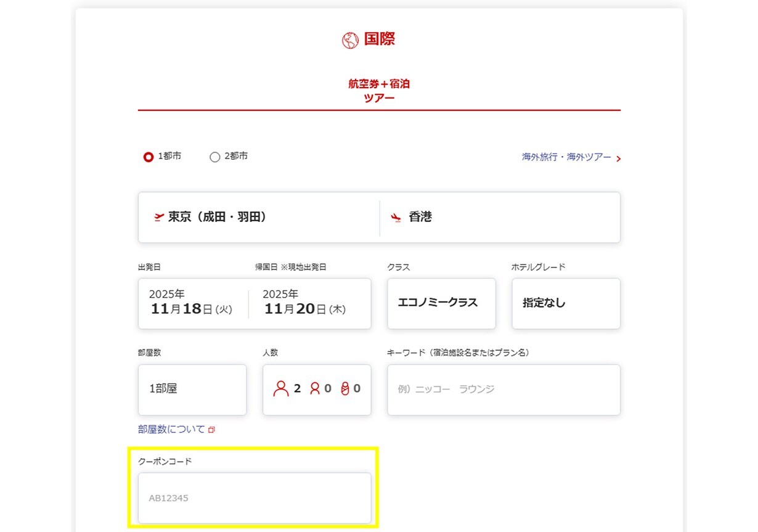The height and width of the screenshot is (532, 758).
Task: Click the chevron arrow beside 海外旅行・海外ツアー
Action: click(620, 158)
